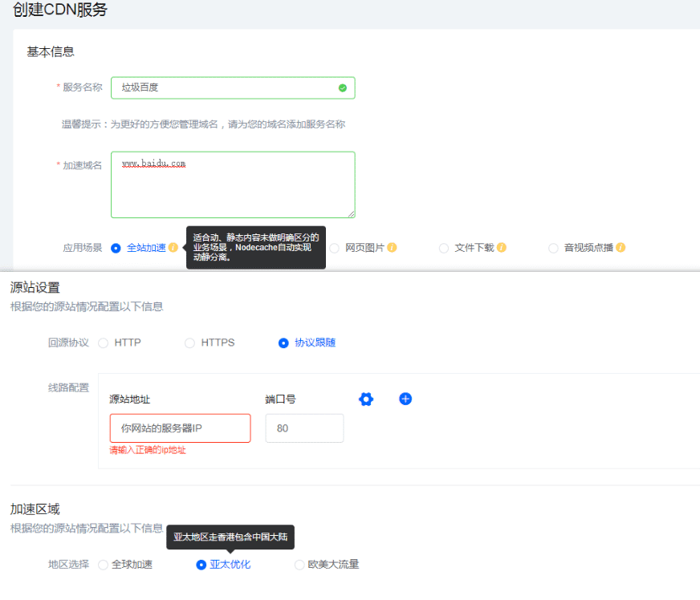The image size is (700, 600).
Task: Choose the 文件下载 scenario option
Action: [x=444, y=248]
